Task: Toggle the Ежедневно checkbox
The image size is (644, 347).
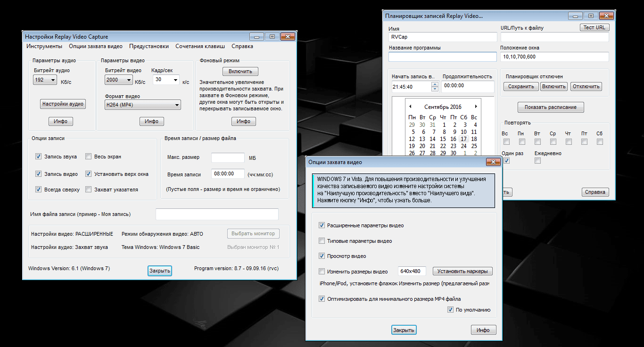Action: pyautogui.click(x=537, y=161)
